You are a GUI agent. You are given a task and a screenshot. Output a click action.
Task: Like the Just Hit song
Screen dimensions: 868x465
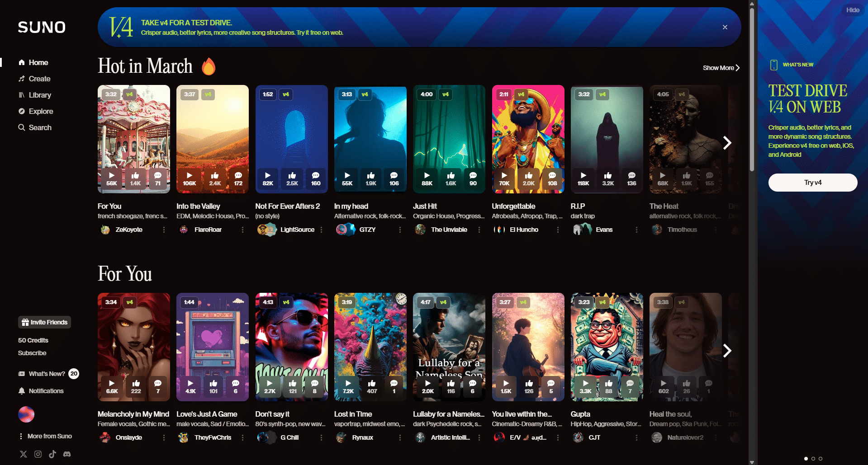(451, 179)
